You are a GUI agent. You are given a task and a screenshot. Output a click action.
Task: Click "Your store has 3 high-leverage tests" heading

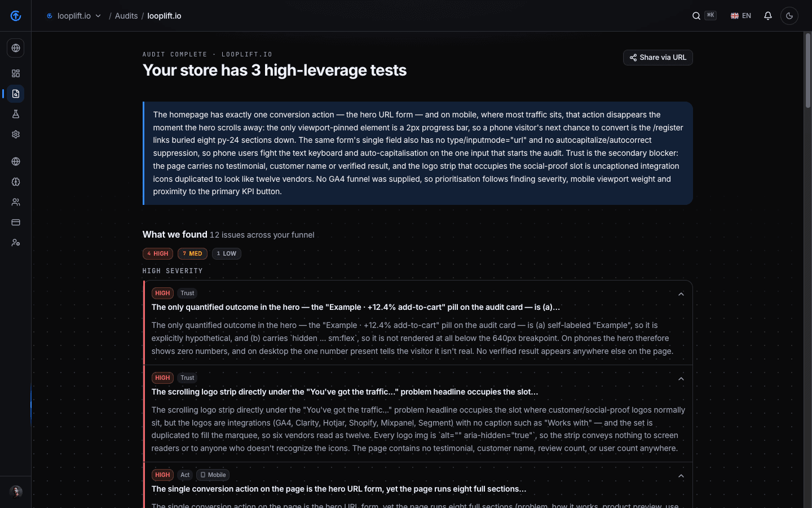[275, 70]
